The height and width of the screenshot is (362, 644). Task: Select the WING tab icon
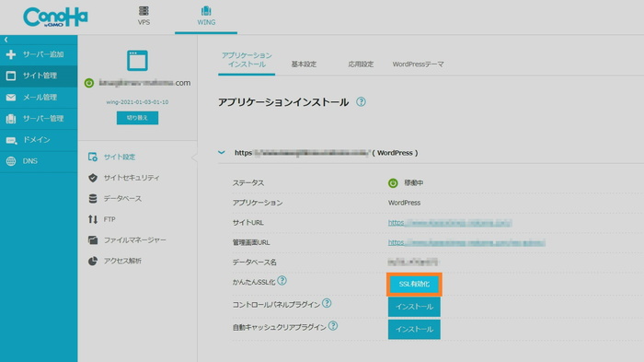pos(206,11)
